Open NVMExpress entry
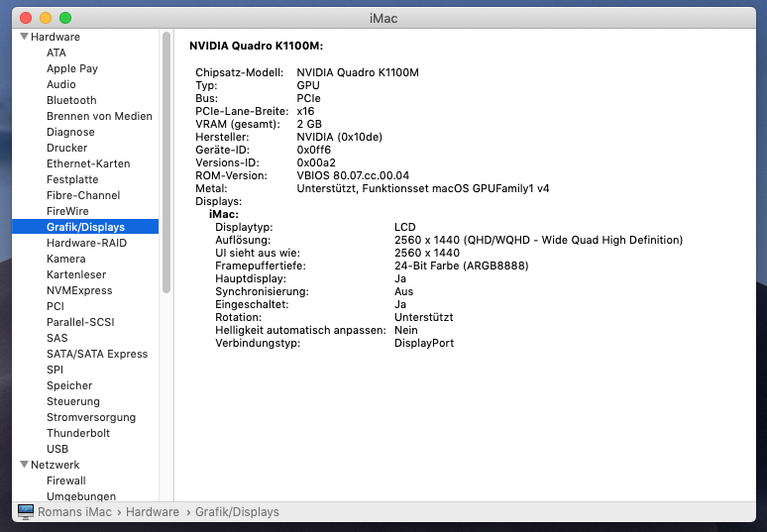767x532 pixels. coord(79,290)
